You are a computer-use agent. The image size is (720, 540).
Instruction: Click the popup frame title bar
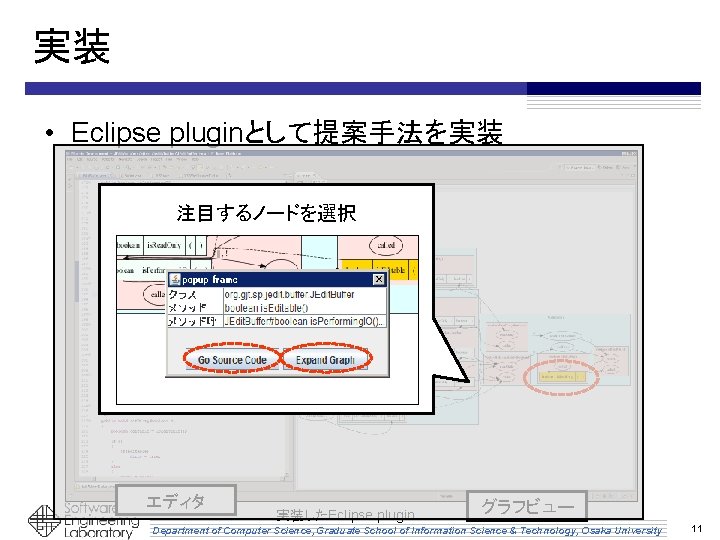pyautogui.click(x=277, y=279)
